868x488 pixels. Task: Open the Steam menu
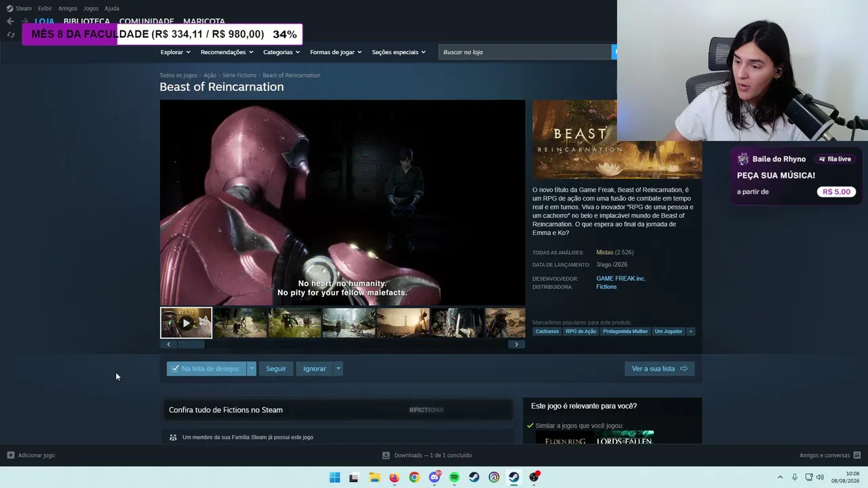coord(24,8)
